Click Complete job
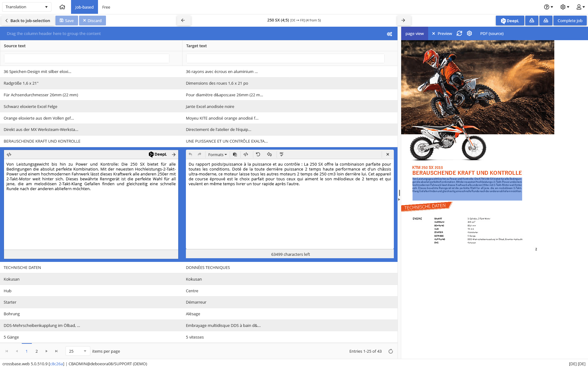588x368 pixels. point(570,21)
